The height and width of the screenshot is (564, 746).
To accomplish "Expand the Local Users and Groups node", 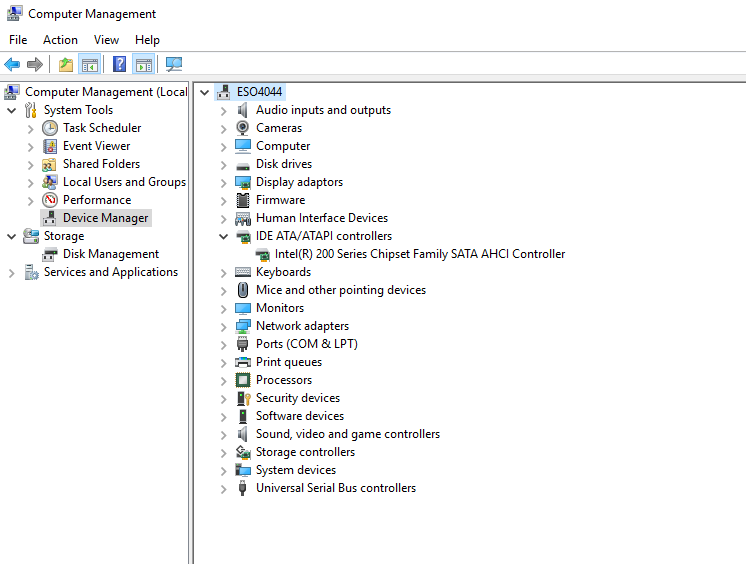I will tap(30, 183).
